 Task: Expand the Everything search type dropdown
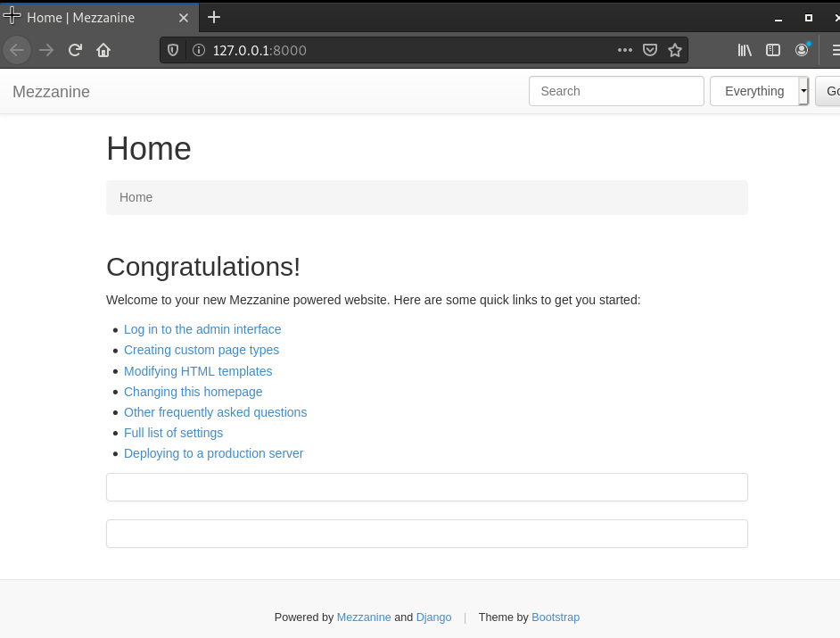803,91
